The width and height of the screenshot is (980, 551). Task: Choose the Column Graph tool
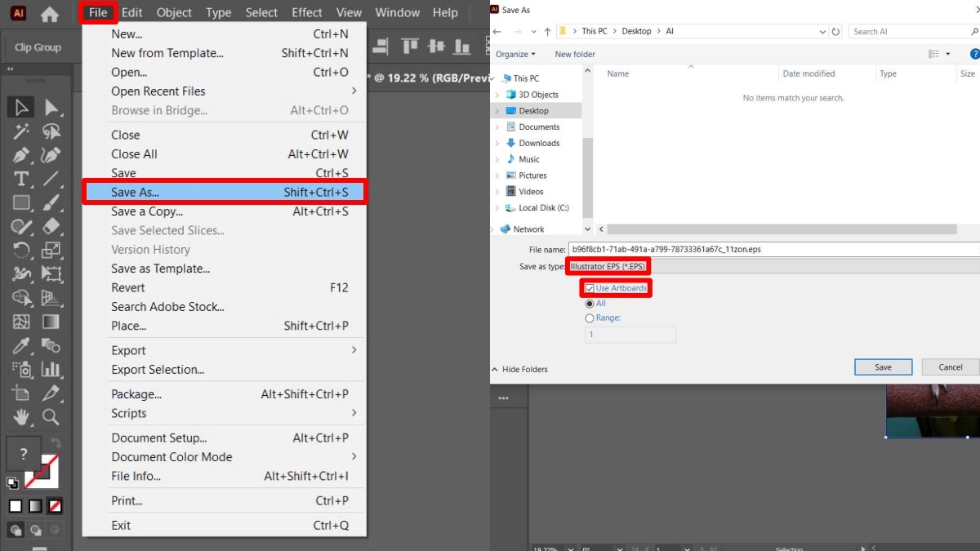(x=51, y=369)
